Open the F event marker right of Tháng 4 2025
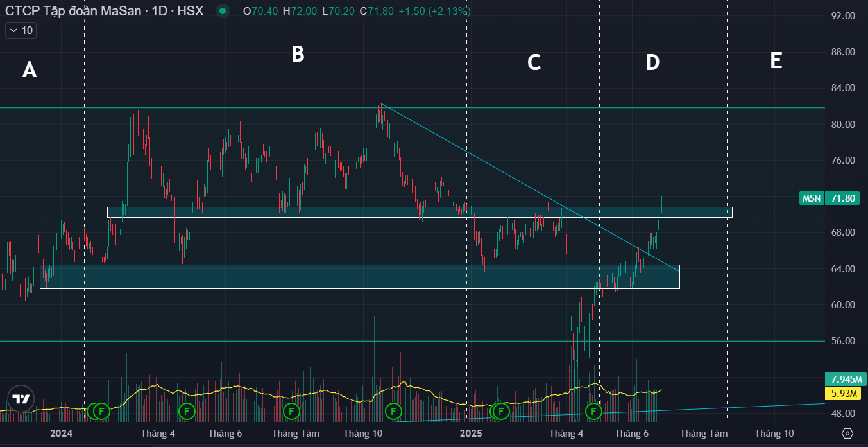The height and width of the screenshot is (447, 868). (x=594, y=410)
